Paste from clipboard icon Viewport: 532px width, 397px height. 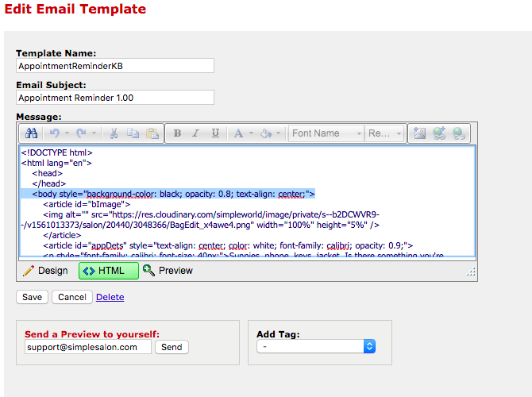click(152, 133)
